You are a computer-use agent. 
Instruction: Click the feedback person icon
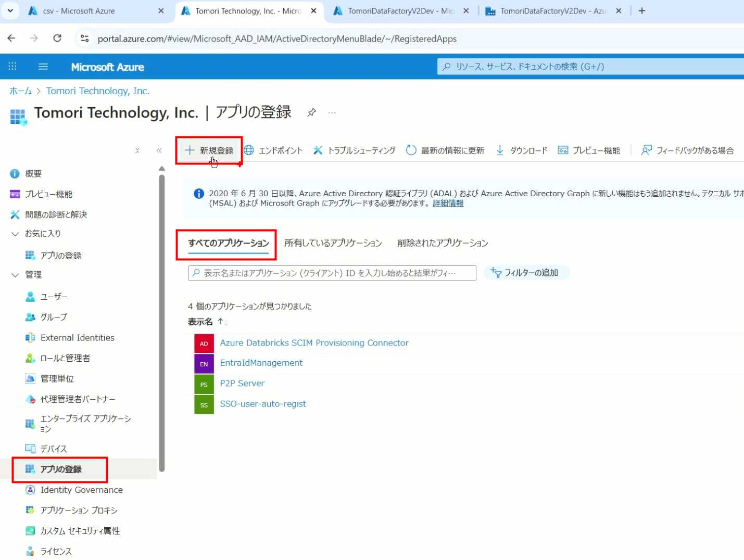[x=646, y=150]
